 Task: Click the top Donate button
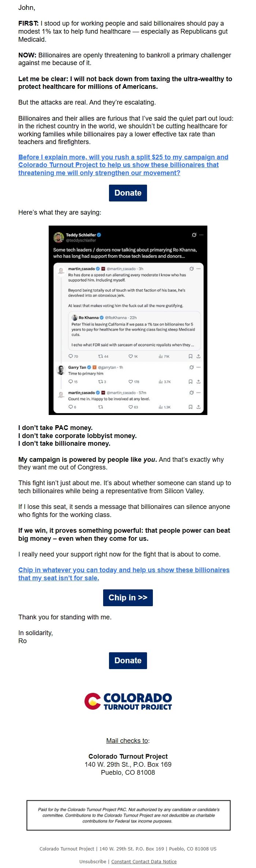(128, 193)
